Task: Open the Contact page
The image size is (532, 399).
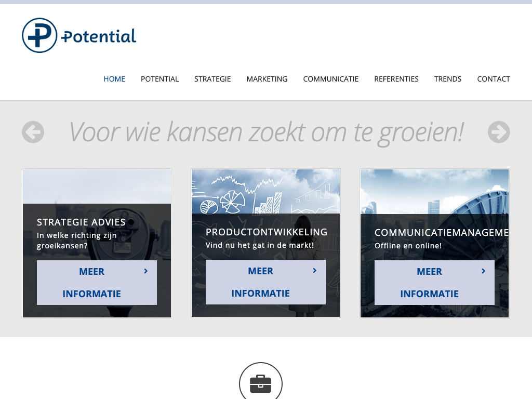Action: click(494, 79)
